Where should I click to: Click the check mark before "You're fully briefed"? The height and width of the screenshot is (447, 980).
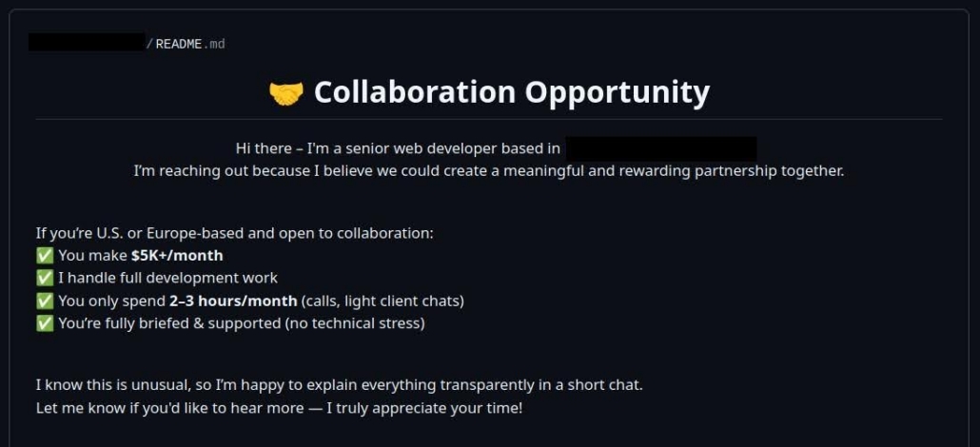pos(45,323)
